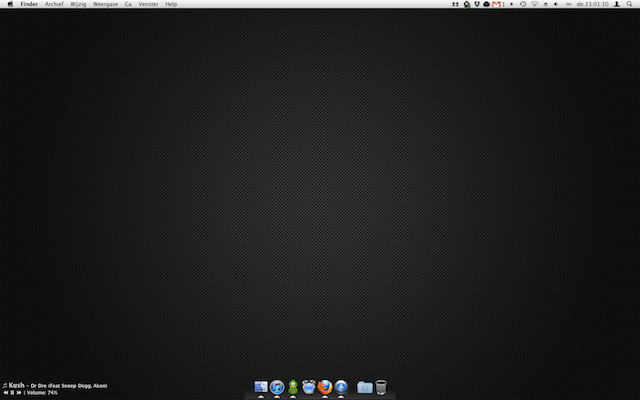Viewport: 640px width, 400px height.
Task: Open Finder from the Dock
Action: (x=261, y=387)
